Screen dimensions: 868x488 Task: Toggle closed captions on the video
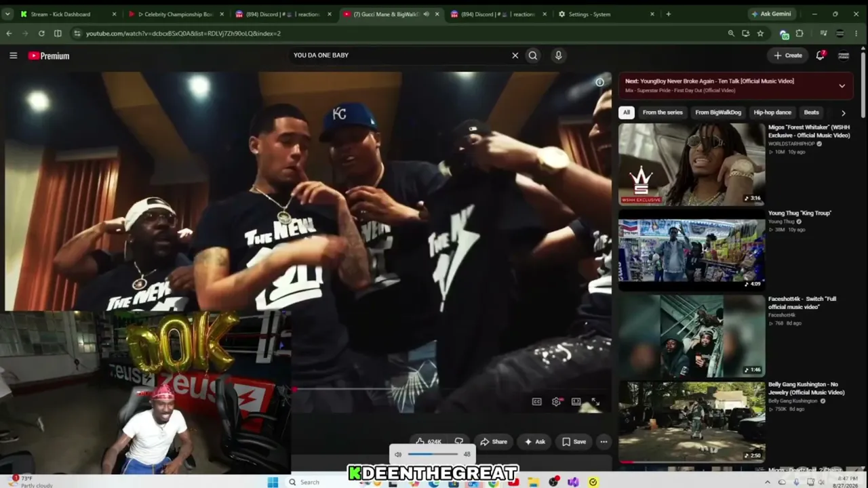(536, 402)
